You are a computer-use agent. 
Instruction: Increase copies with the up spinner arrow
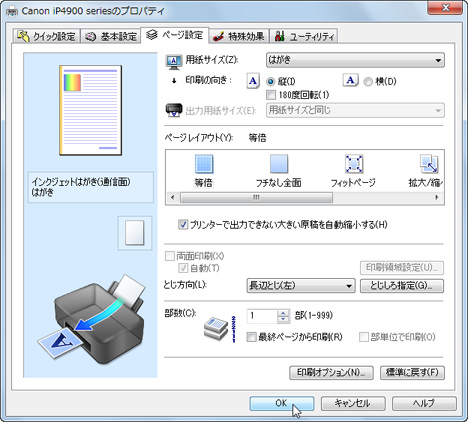tap(283, 313)
